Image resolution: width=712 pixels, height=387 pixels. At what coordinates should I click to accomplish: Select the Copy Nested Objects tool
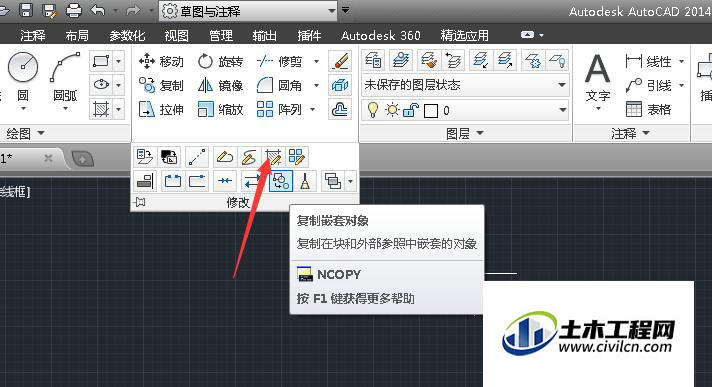coord(281,181)
